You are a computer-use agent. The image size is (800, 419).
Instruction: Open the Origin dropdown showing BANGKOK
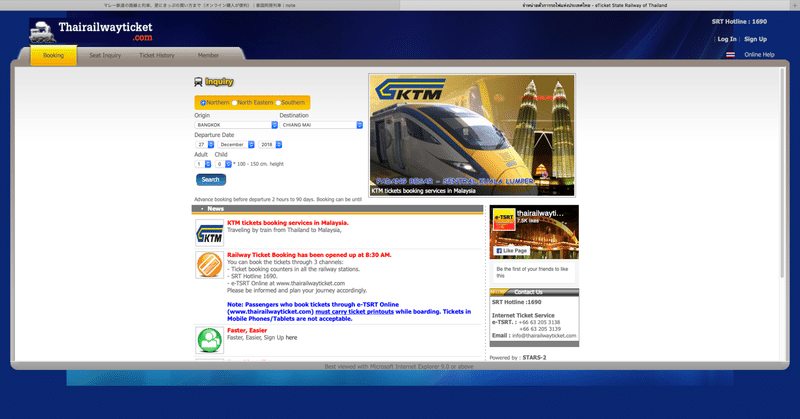tap(236, 125)
